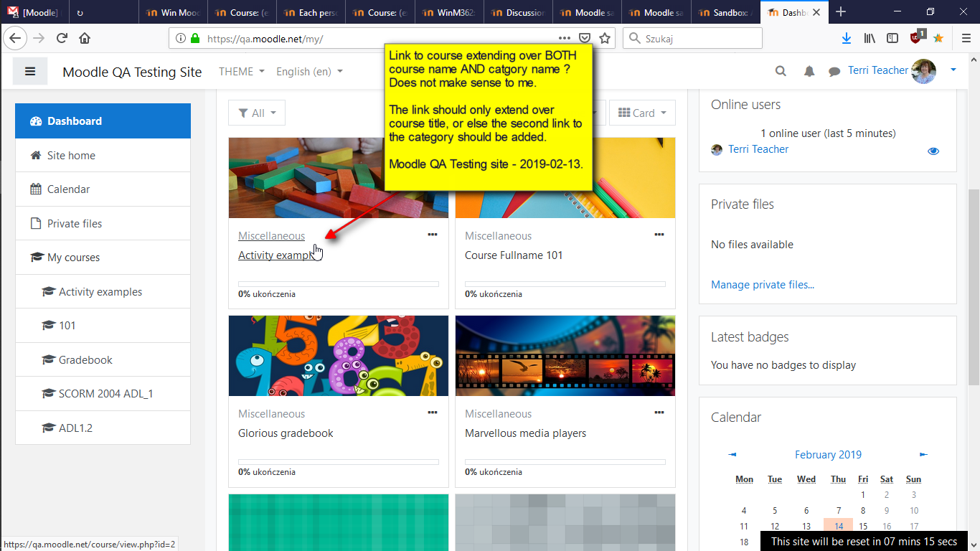Open the English (en) language dropdown
The image size is (980, 551).
click(309, 71)
